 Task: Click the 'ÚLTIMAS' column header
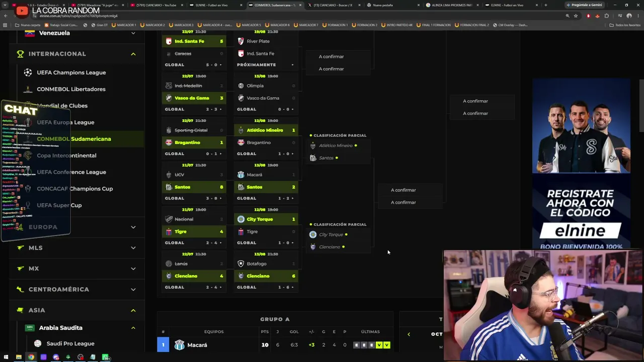pos(370,332)
